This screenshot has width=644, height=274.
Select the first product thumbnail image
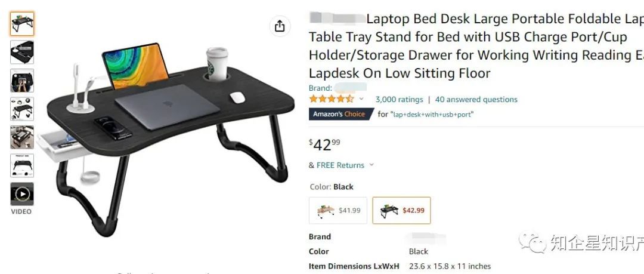[22, 23]
